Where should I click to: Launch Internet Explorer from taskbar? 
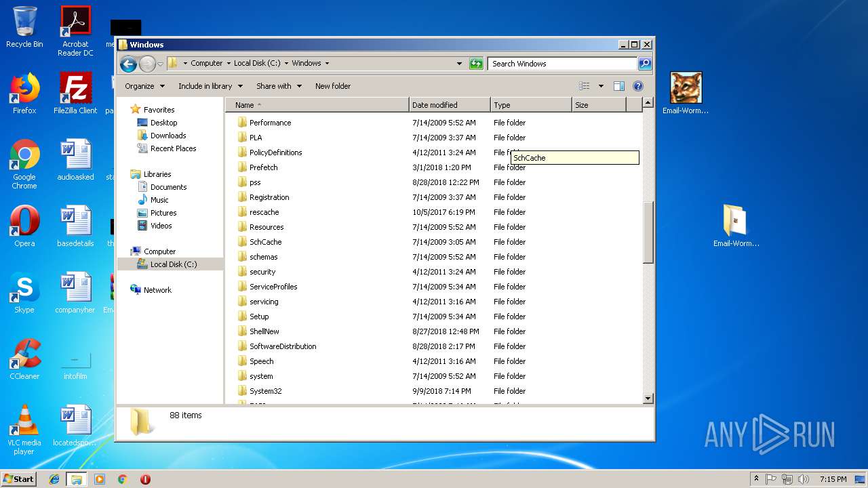pyautogui.click(x=54, y=479)
